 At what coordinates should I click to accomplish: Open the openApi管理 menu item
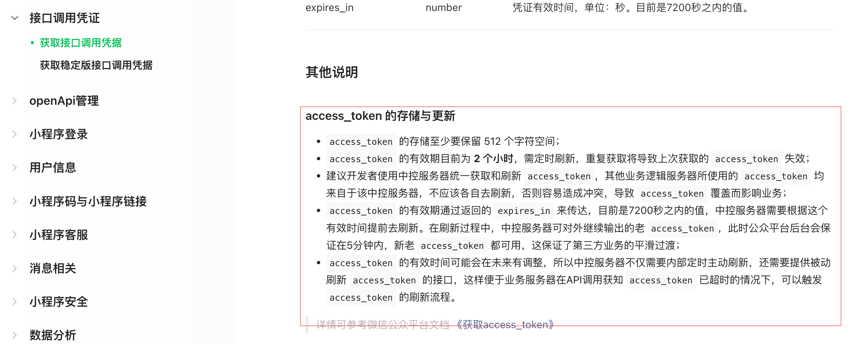pos(64,101)
